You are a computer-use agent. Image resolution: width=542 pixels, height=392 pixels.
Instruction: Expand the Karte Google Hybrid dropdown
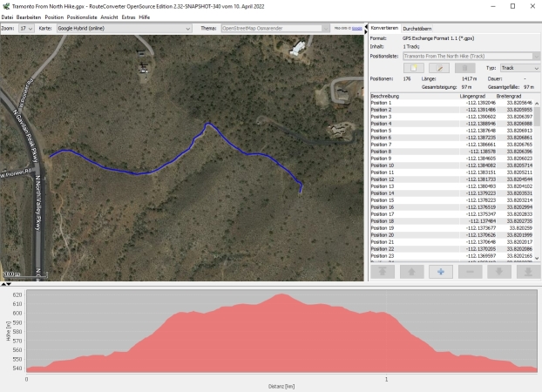tap(124, 28)
